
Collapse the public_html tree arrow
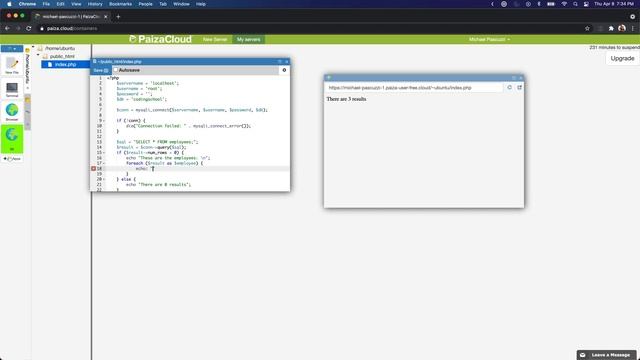pos(39,55)
